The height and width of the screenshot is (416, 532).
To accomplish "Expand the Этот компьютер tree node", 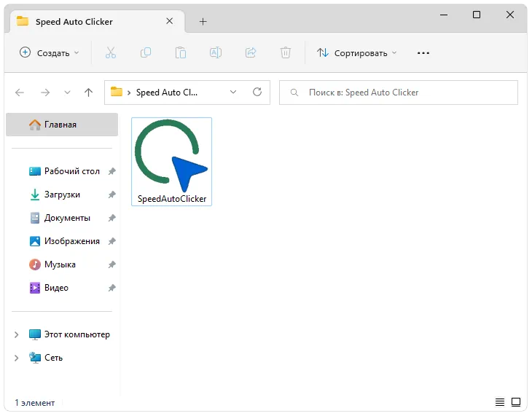I will coord(16,334).
